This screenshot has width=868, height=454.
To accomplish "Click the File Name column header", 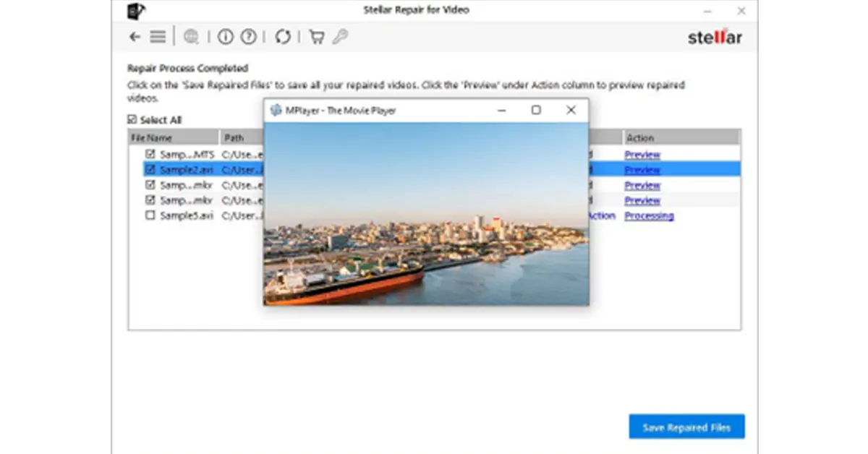I will (174, 137).
